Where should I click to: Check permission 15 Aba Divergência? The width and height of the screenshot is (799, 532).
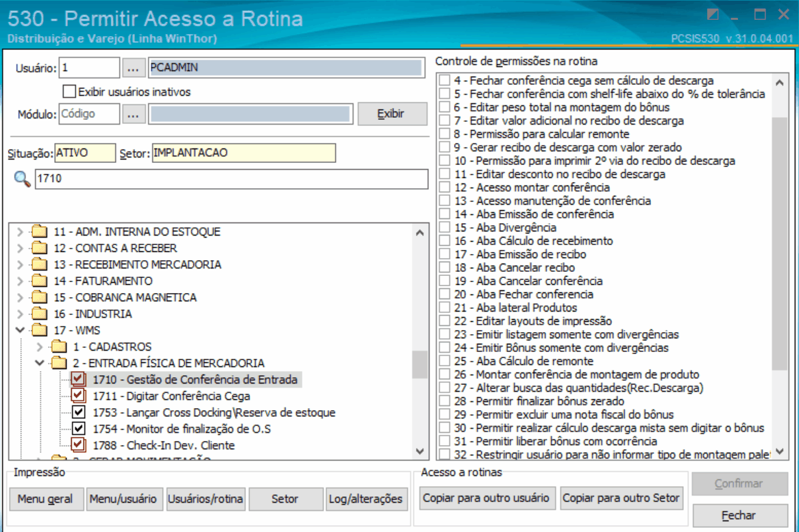pyautogui.click(x=445, y=227)
